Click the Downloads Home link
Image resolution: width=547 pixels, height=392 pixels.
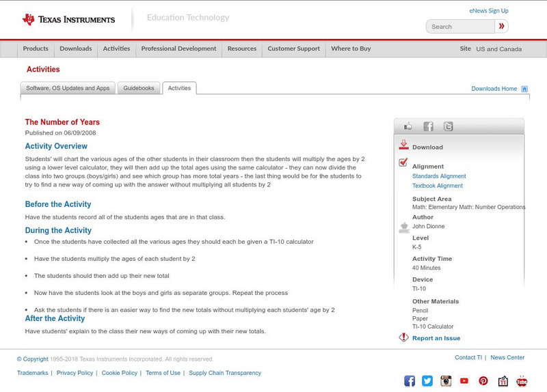coord(494,89)
